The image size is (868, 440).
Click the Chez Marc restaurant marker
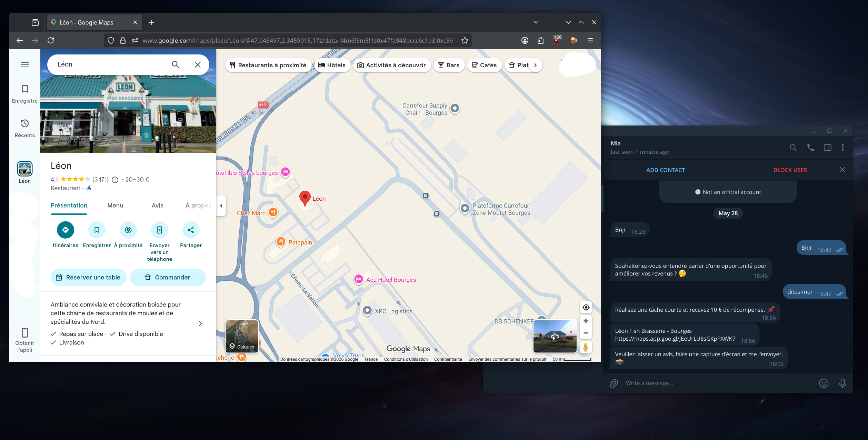[273, 212]
